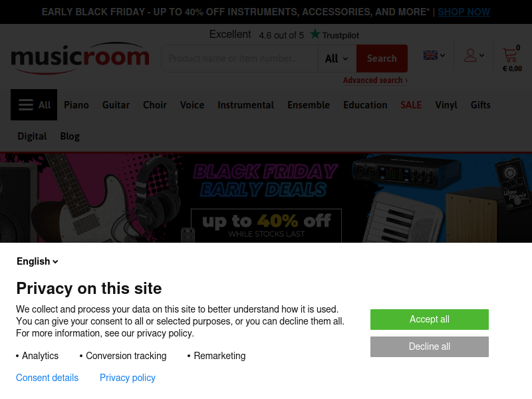Screen dimensions: 532x399
Task: Expand the account menu chevron
Action: tap(481, 55)
